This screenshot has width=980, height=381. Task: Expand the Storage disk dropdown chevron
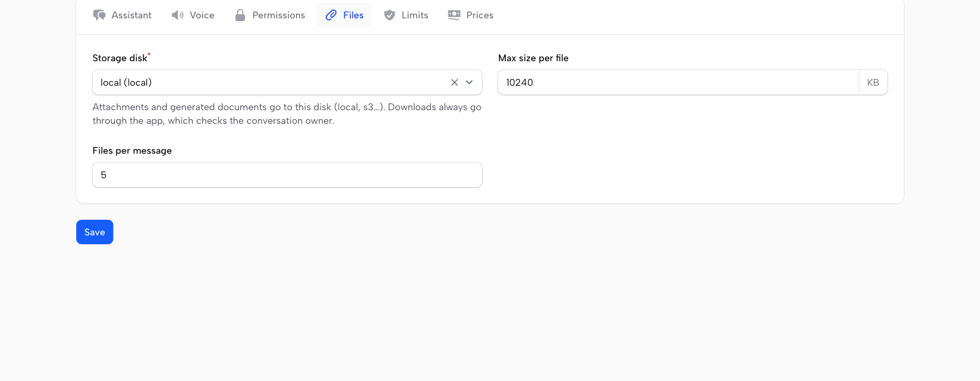[x=469, y=82]
